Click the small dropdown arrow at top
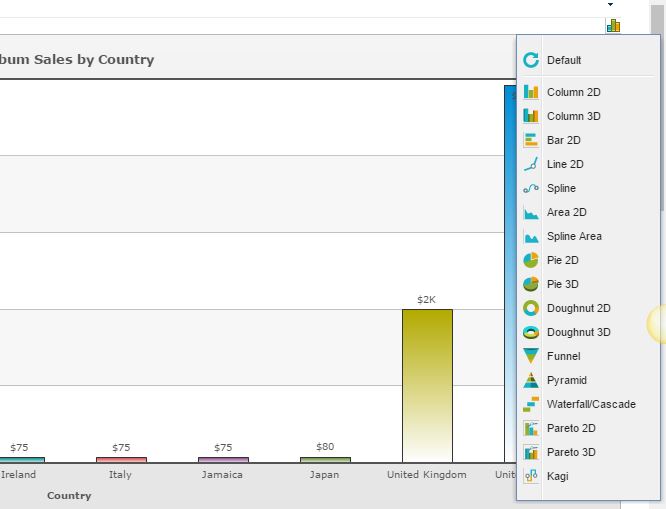666x509 pixels. (611, 5)
